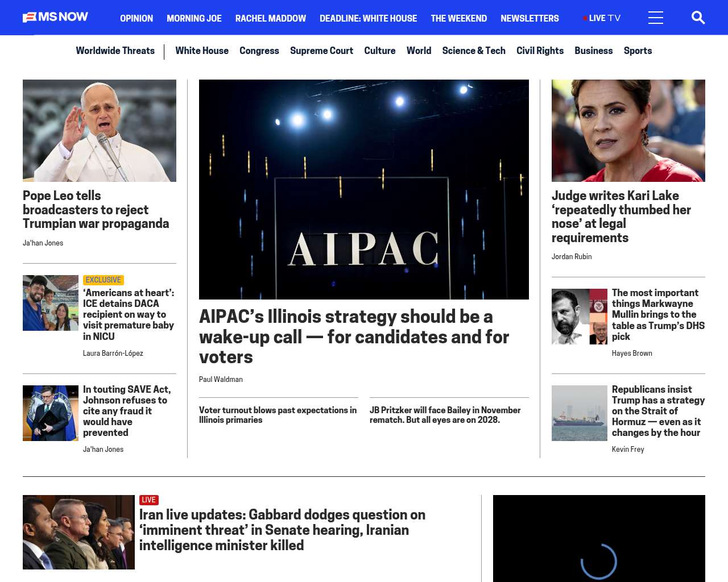Open the Civil Rights topic
728x582 pixels.
tap(540, 51)
